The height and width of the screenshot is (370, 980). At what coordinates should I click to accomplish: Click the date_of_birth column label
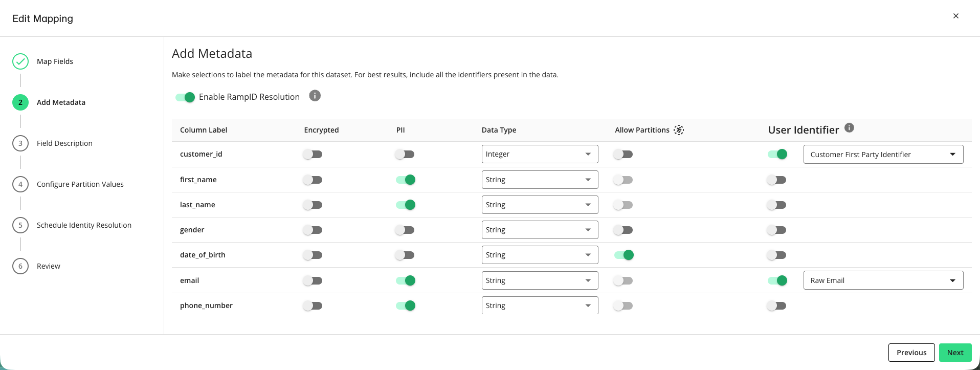pos(203,255)
